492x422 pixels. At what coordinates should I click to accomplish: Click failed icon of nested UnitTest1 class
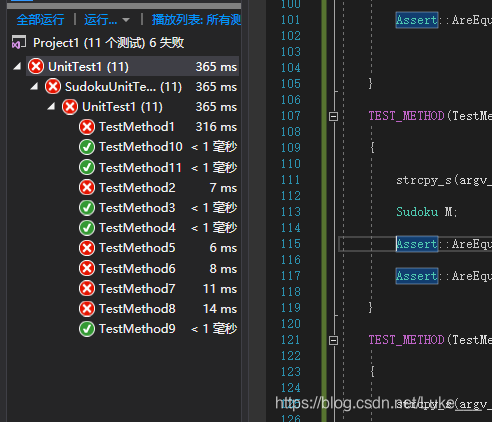[70, 107]
